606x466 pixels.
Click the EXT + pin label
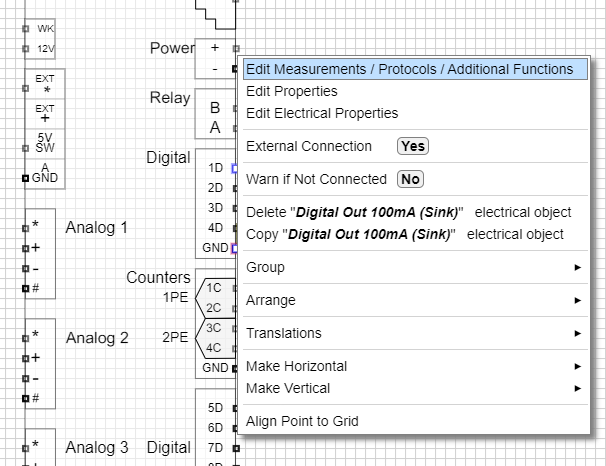pos(45,114)
